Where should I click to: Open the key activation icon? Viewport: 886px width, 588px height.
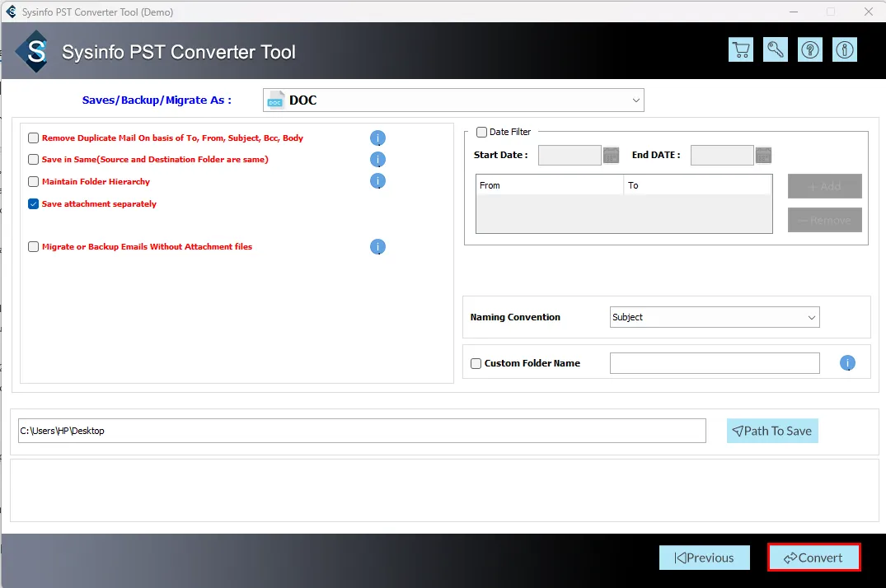[x=776, y=50]
